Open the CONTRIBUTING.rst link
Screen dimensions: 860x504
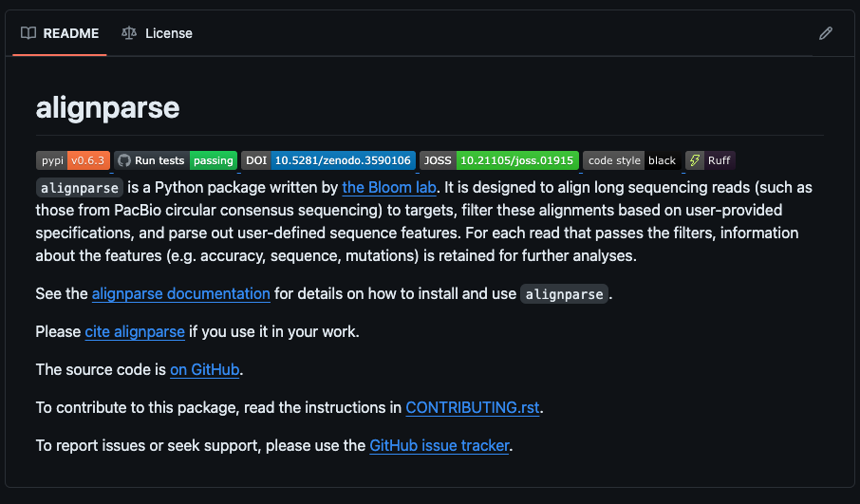472,408
